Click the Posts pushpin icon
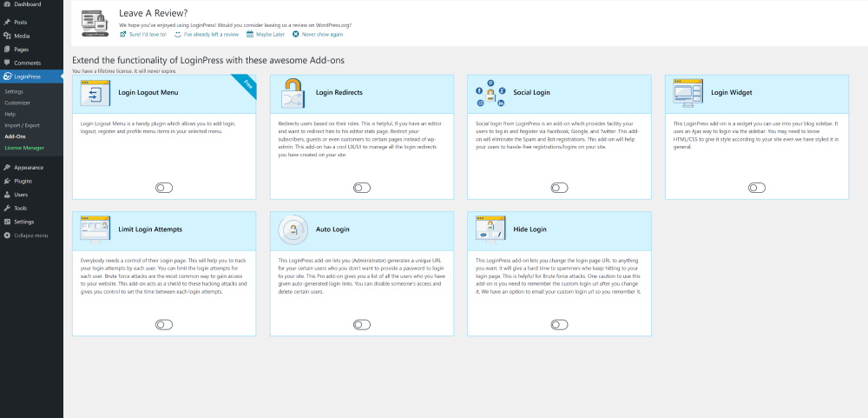The image size is (868, 418). tap(7, 23)
